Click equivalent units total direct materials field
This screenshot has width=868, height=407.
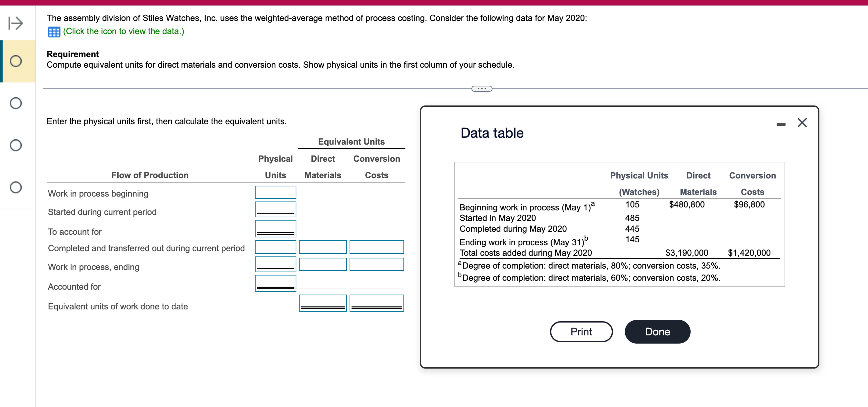(x=322, y=302)
